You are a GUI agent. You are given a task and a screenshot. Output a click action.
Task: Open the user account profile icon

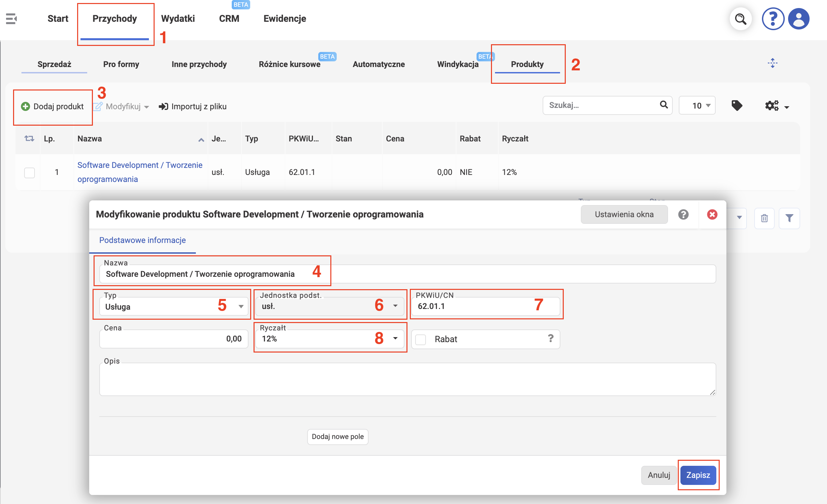[x=798, y=19]
